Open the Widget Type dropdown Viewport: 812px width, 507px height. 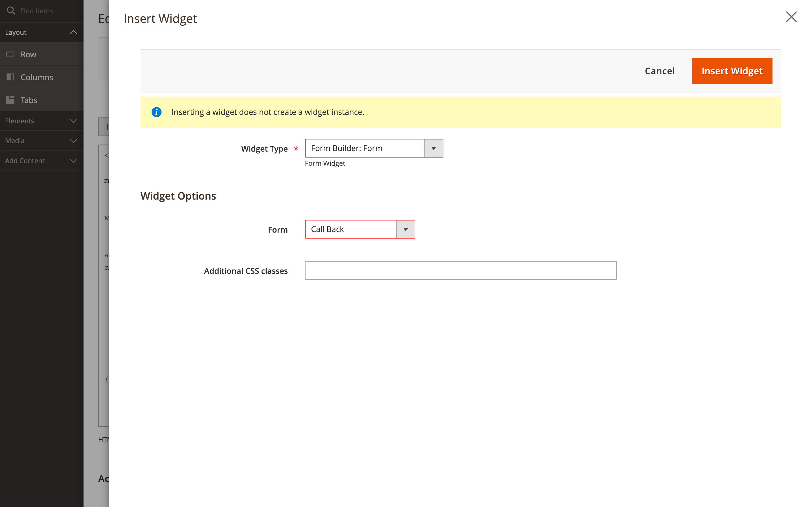365,148
